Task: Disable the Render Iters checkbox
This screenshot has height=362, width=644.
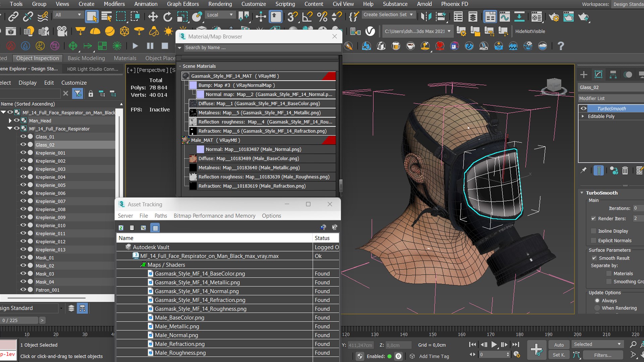Action: coord(594,219)
